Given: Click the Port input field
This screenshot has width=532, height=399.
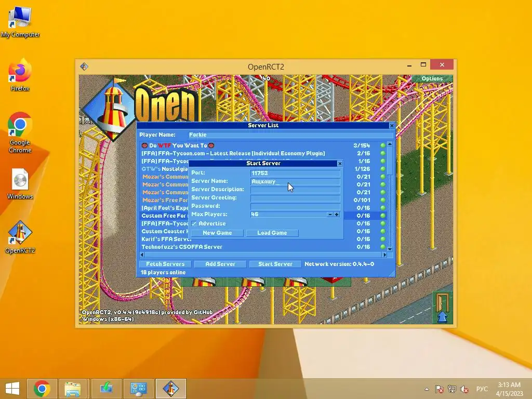Looking at the screenshot, I should [x=295, y=173].
